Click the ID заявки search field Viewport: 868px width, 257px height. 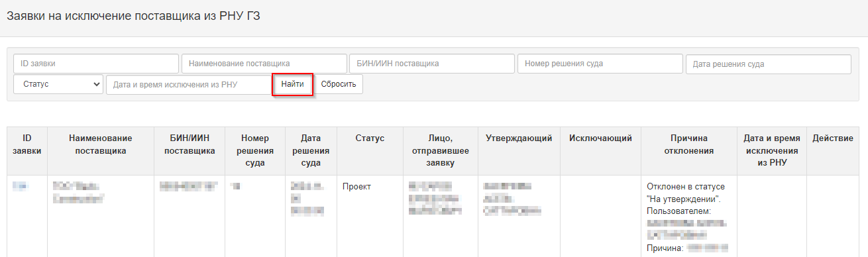click(96, 64)
